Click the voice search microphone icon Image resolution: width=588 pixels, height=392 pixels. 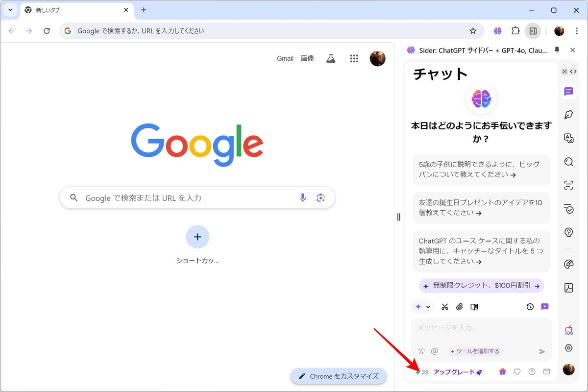pyautogui.click(x=303, y=198)
